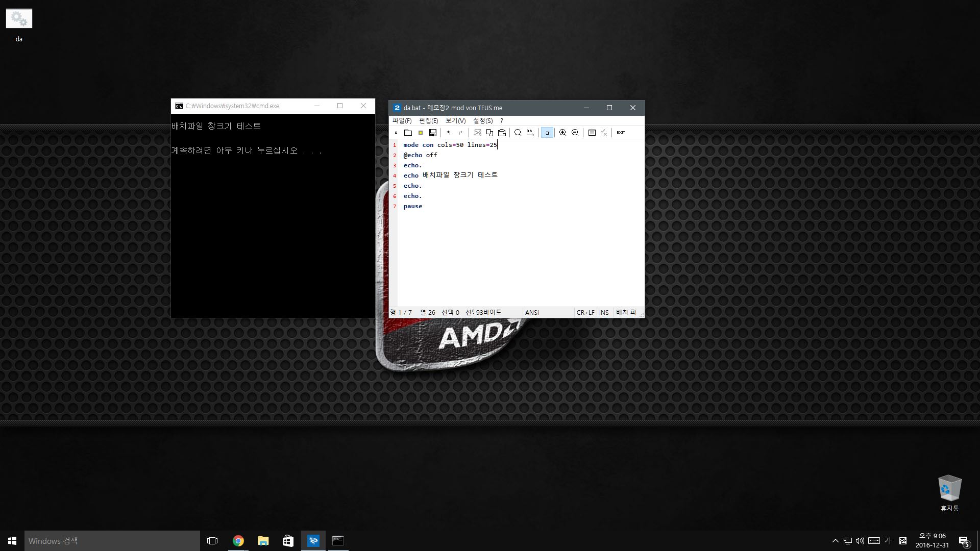Expand hidden system tray icons
Image resolution: width=980 pixels, height=551 pixels.
(x=835, y=541)
